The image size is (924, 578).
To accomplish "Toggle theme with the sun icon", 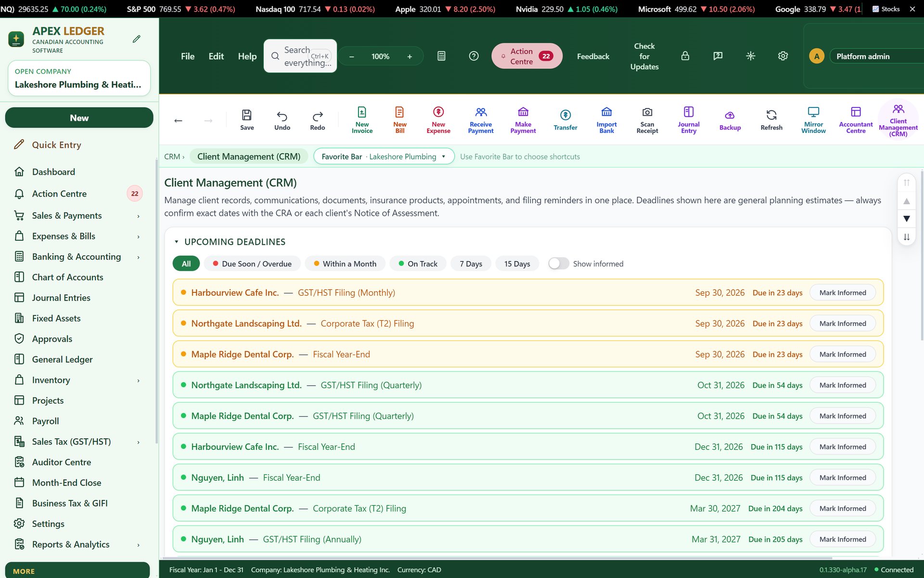I will coord(750,56).
